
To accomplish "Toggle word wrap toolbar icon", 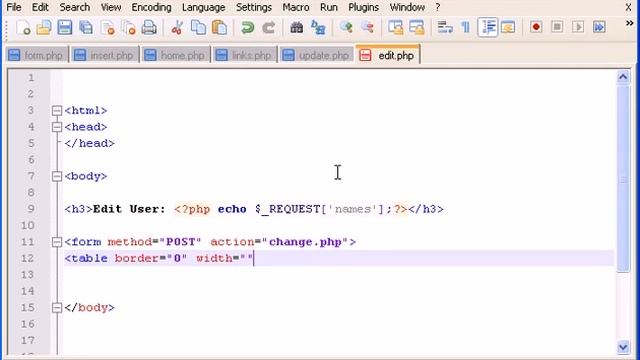I will [445, 28].
